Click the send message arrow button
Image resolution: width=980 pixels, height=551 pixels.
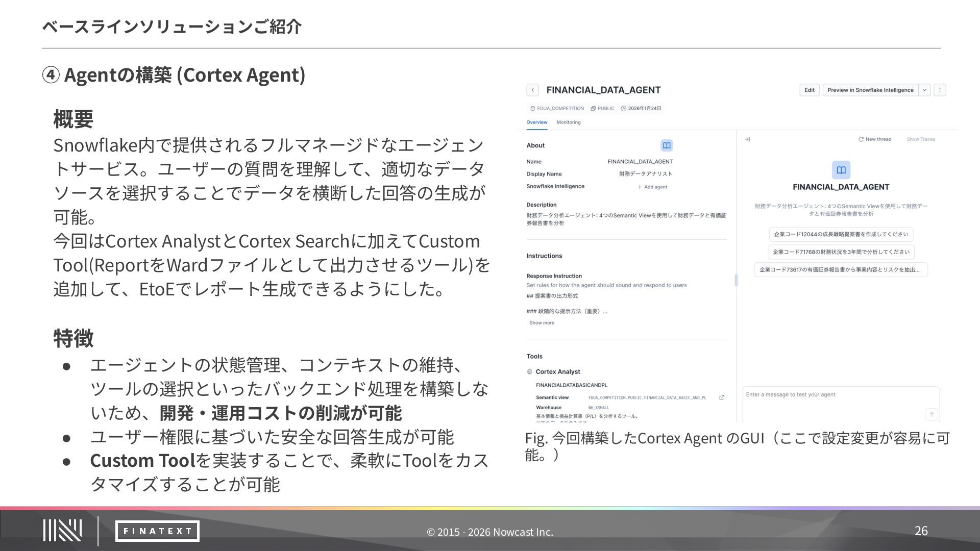(x=932, y=414)
